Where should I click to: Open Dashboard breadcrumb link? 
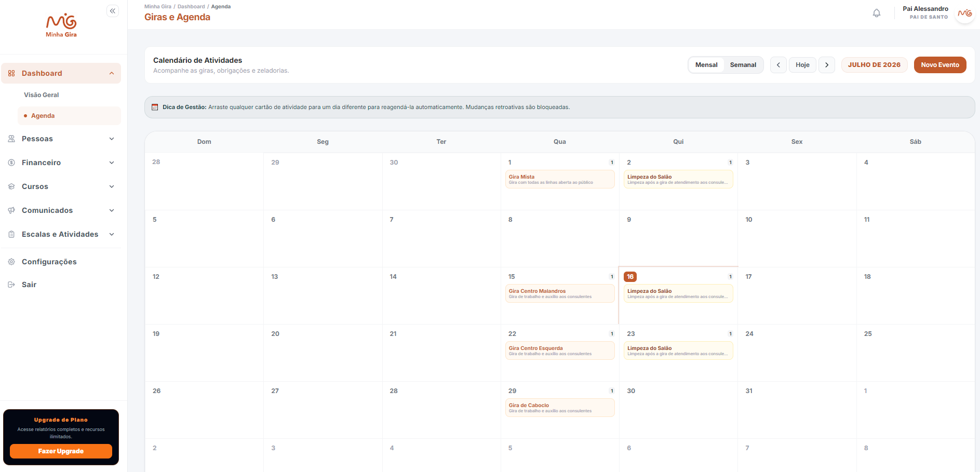click(x=191, y=7)
